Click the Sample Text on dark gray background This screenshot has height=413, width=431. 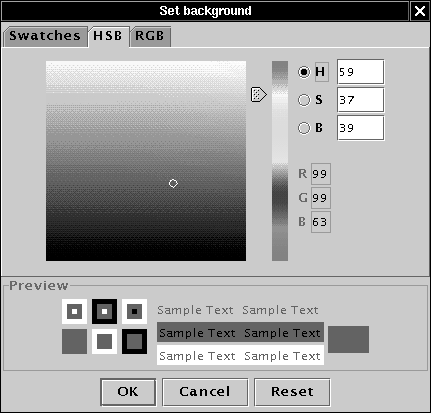pos(240,332)
